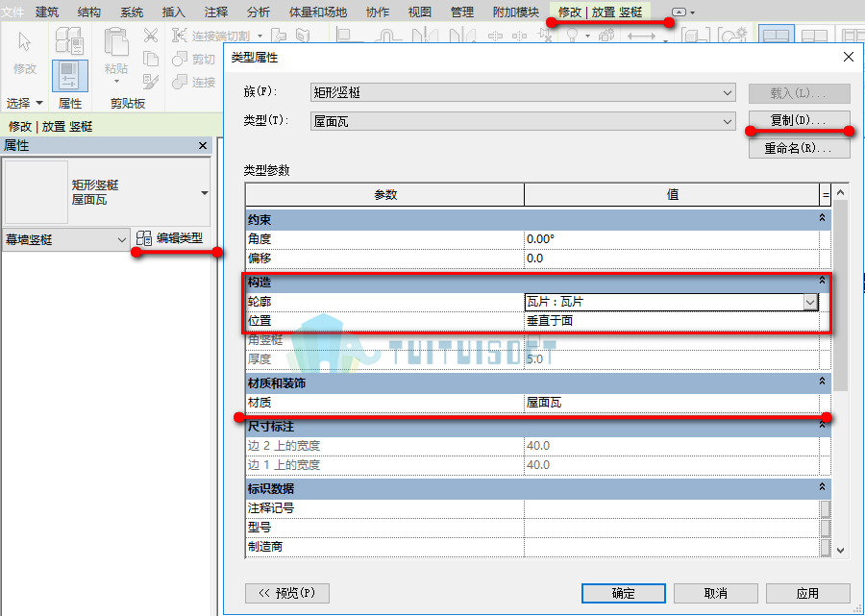Toggle the 角竖梃 checkbox
This screenshot has height=616, width=865.
pyautogui.click(x=532, y=339)
